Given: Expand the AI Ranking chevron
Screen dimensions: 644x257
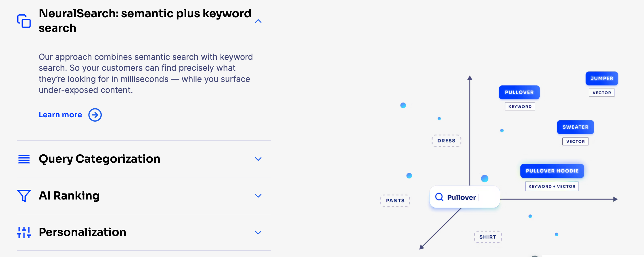Looking at the screenshot, I should point(258,196).
